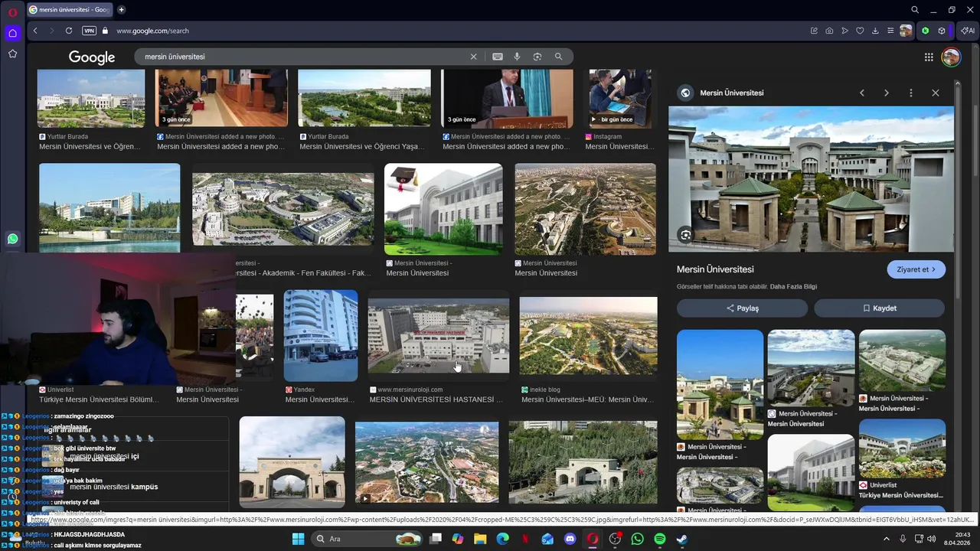Click the Paylaş share button
This screenshot has width=980, height=551.
point(742,308)
